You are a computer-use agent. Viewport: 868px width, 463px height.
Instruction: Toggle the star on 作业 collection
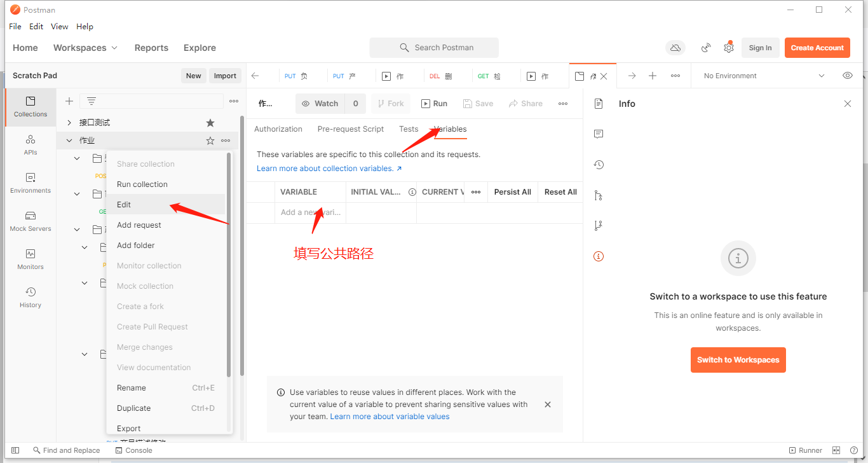pos(210,141)
